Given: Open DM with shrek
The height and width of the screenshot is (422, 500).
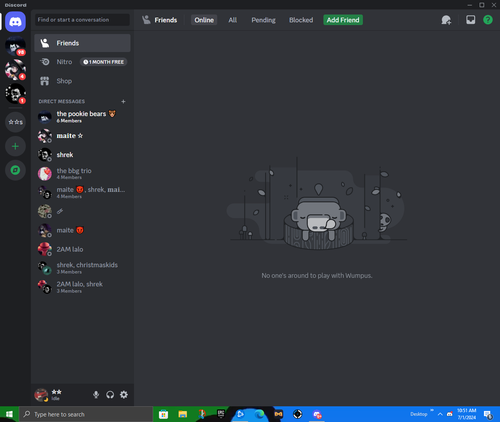Looking at the screenshot, I should [x=82, y=155].
